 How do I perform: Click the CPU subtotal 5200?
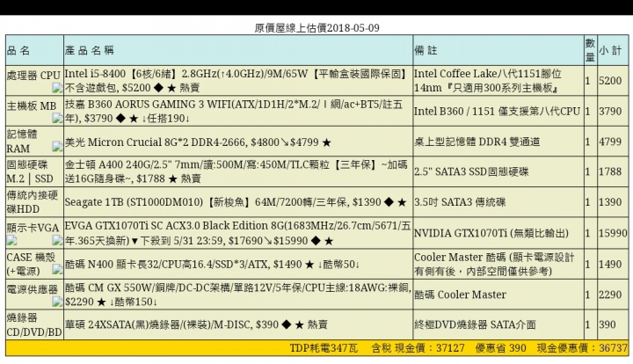tap(610, 81)
